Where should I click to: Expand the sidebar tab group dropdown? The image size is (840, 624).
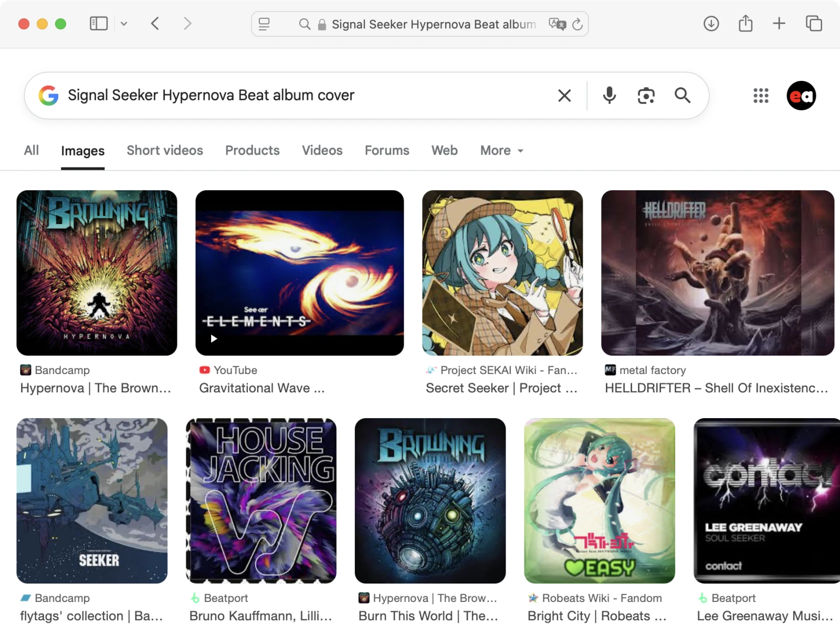pos(124,24)
